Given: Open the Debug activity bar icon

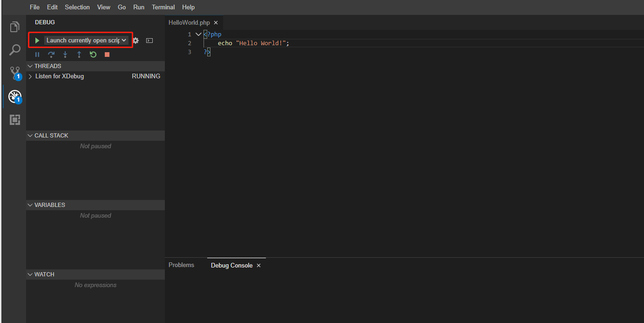Looking at the screenshot, I should [x=15, y=96].
